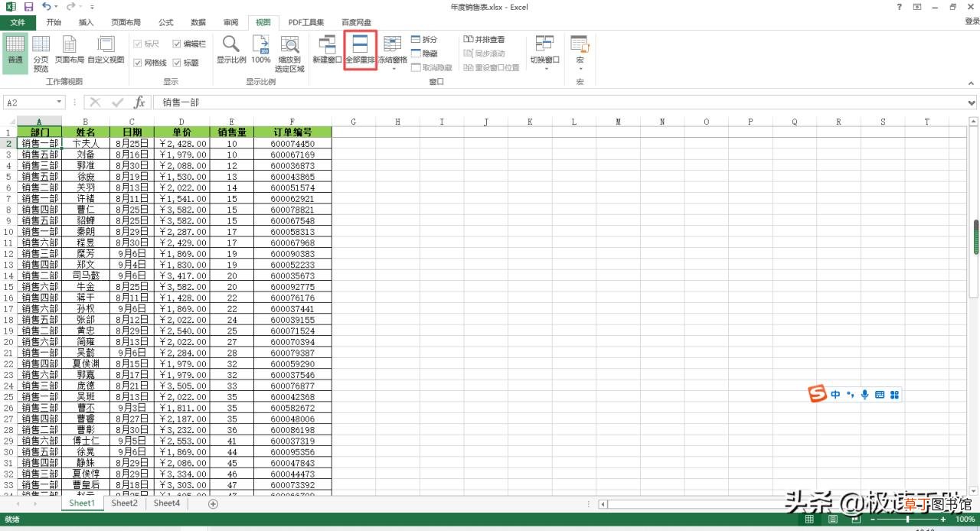This screenshot has height=531, width=980.
Task: Open the Undo history dropdown arrow
Action: click(x=57, y=7)
